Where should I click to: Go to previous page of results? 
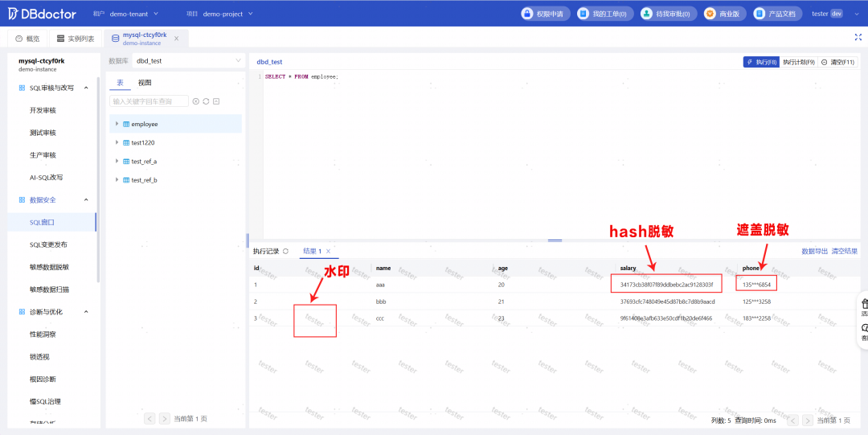792,421
